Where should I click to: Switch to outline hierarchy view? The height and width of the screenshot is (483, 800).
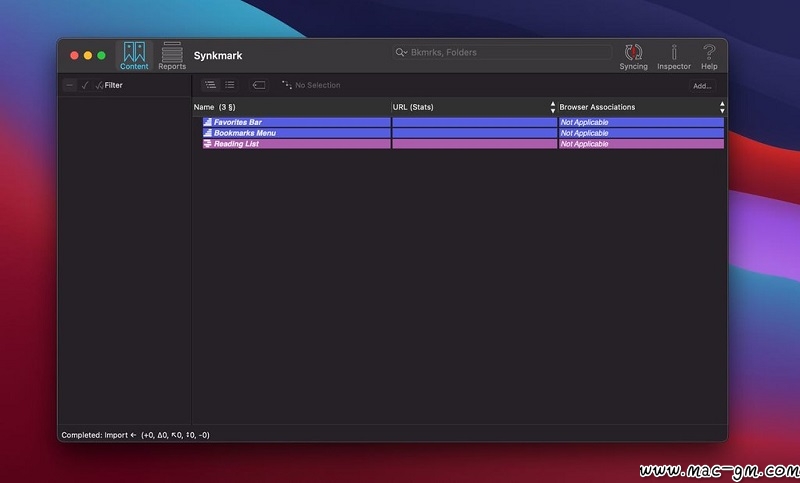coord(210,85)
